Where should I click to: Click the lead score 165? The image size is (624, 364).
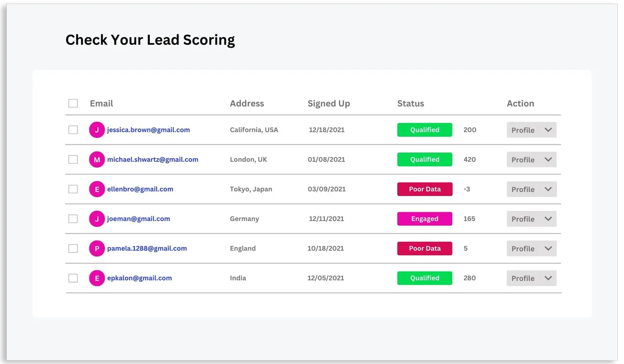point(469,219)
